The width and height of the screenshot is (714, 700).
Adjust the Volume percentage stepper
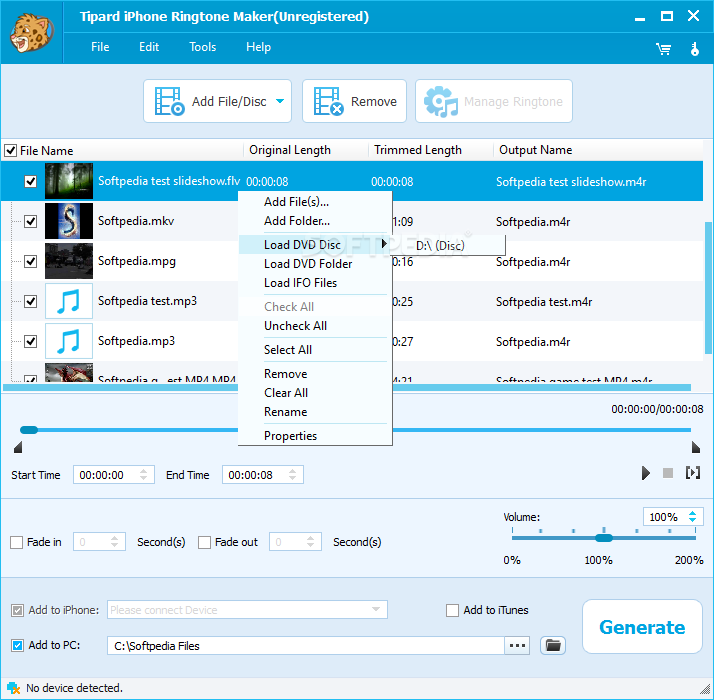click(x=693, y=516)
